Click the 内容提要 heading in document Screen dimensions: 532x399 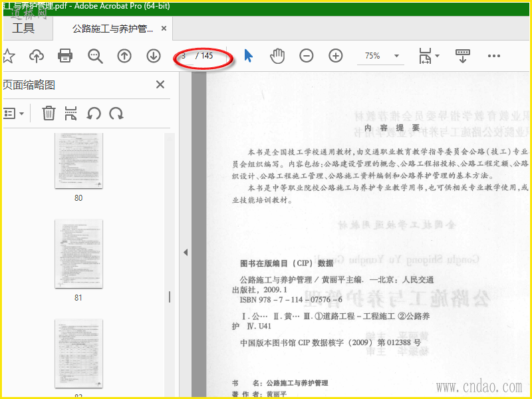pyautogui.click(x=392, y=128)
